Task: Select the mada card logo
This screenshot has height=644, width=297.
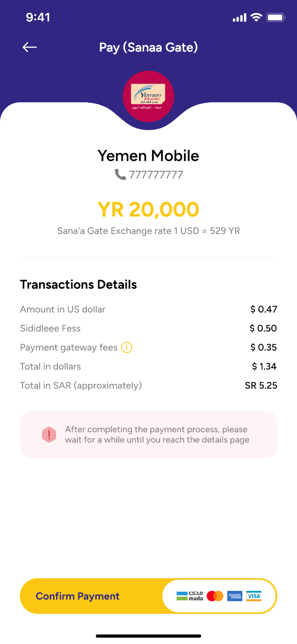Action: tap(190, 596)
